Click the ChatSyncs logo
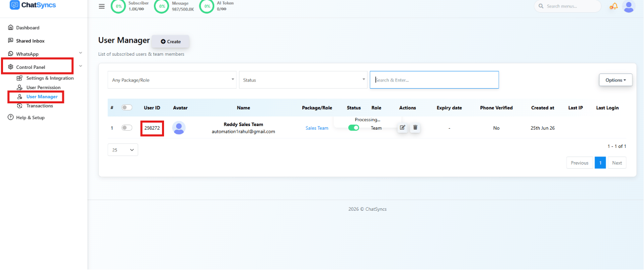The width and height of the screenshot is (644, 270). coord(33,5)
